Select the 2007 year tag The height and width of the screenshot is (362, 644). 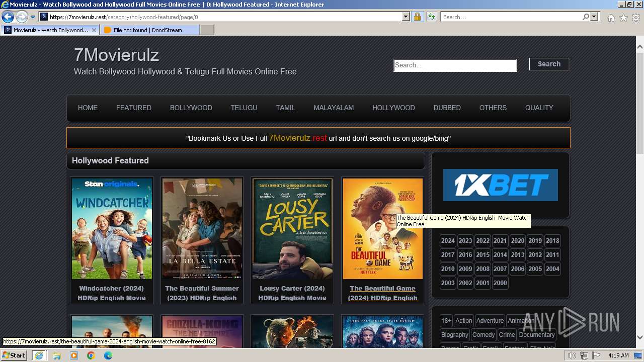pyautogui.click(x=500, y=269)
